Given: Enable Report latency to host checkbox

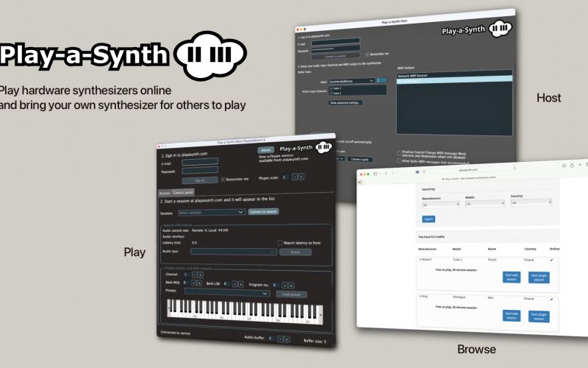Looking at the screenshot, I should (280, 242).
